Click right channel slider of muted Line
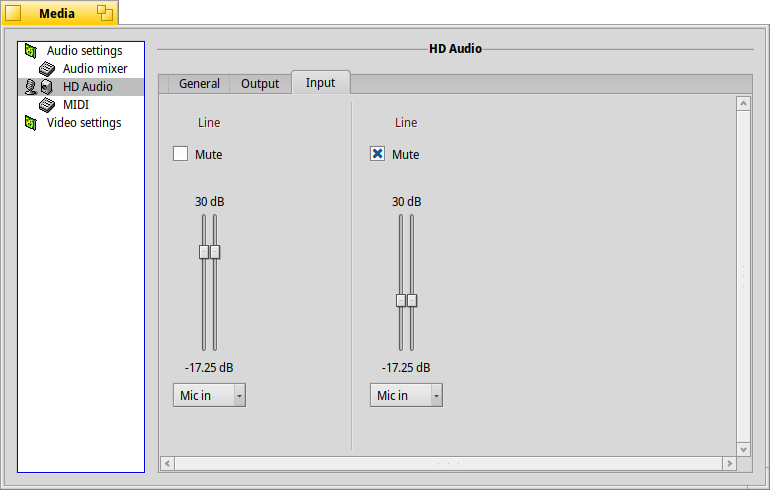This screenshot has height=490, width=770. [412, 300]
